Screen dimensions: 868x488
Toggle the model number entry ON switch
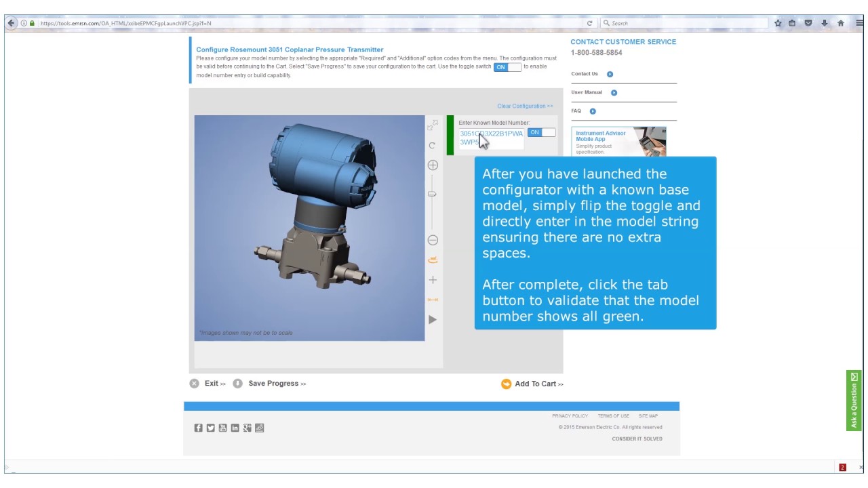coord(541,132)
